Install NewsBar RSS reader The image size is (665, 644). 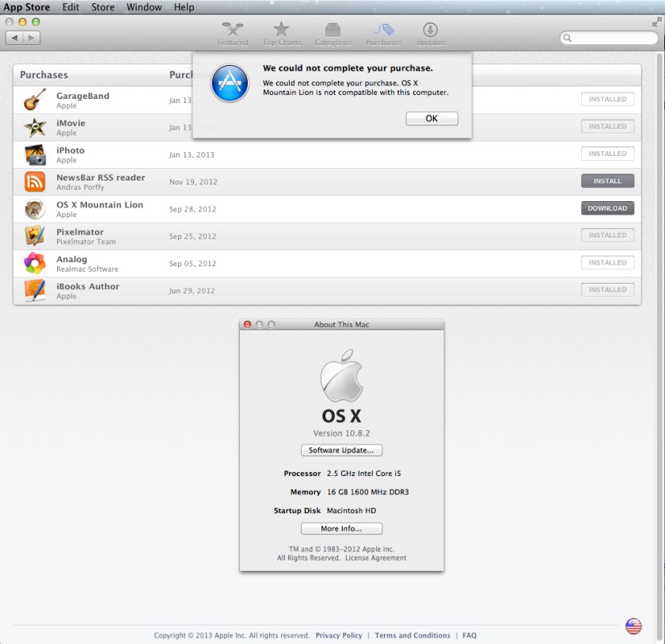click(607, 181)
